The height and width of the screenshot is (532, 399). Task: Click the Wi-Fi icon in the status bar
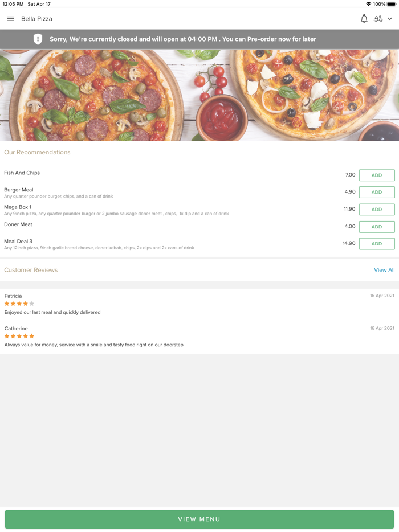pyautogui.click(x=368, y=4)
